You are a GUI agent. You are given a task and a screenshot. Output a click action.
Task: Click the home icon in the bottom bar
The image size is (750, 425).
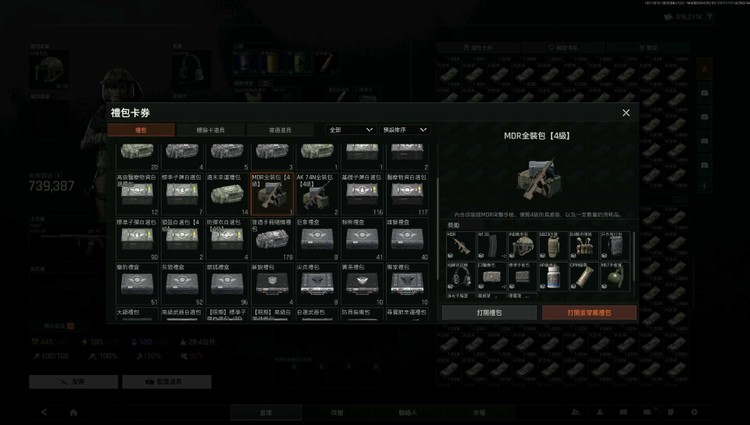[x=73, y=412]
